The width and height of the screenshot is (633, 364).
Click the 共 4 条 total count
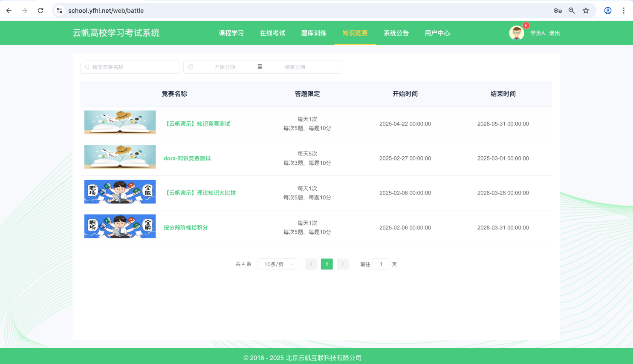[x=243, y=264]
